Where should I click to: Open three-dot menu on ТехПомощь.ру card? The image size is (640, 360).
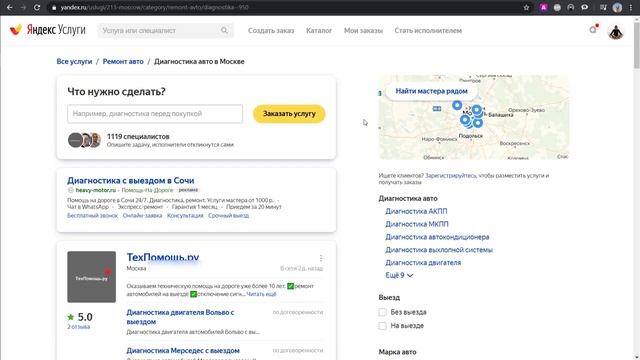tap(321, 258)
